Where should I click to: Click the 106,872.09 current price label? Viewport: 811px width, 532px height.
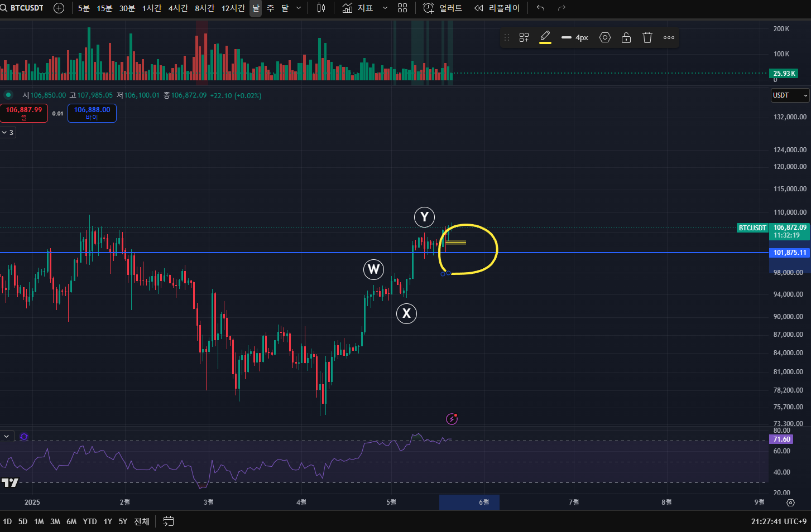[x=789, y=231]
